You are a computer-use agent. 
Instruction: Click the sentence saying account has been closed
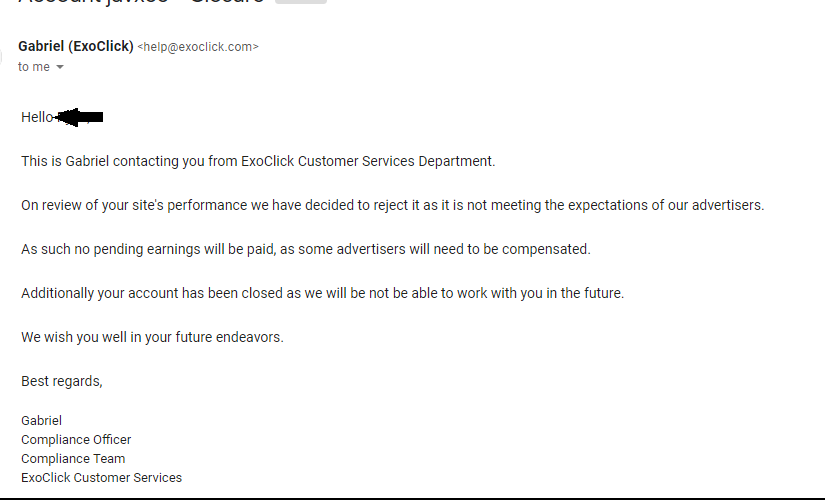coord(322,293)
